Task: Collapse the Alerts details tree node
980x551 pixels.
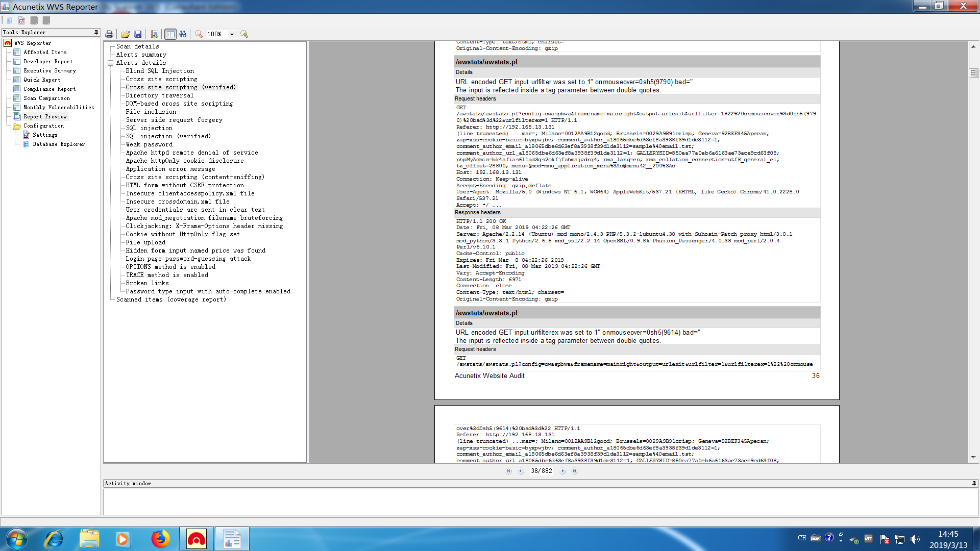Action: pos(110,63)
